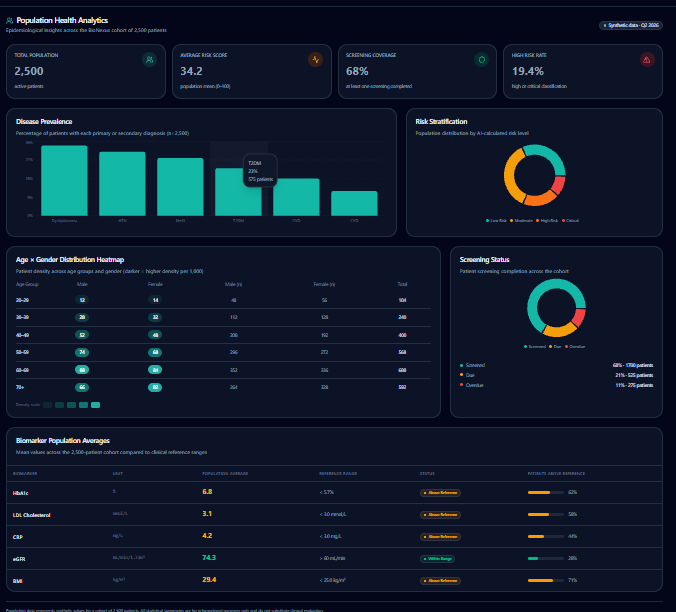Image resolution: width=676 pixels, height=612 pixels.
Task: Click the darkest density scale swatch
Action: pyautogui.click(x=47, y=405)
